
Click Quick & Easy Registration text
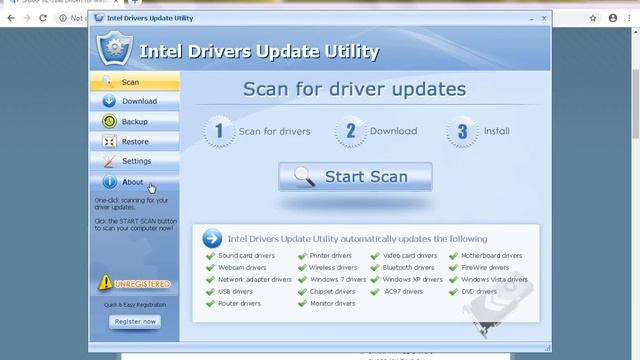point(135,305)
